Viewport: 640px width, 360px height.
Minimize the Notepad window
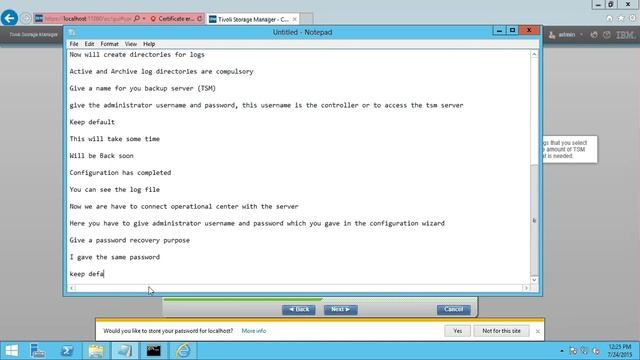499,31
